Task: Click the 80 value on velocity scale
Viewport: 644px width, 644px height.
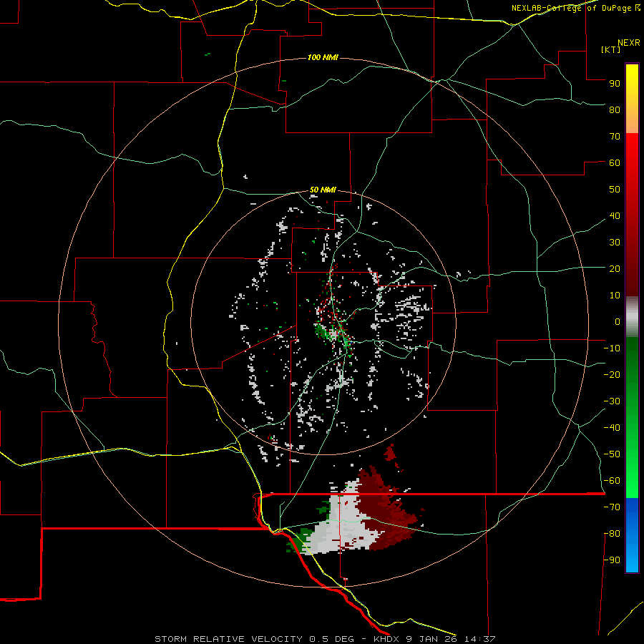Action: coord(615,109)
